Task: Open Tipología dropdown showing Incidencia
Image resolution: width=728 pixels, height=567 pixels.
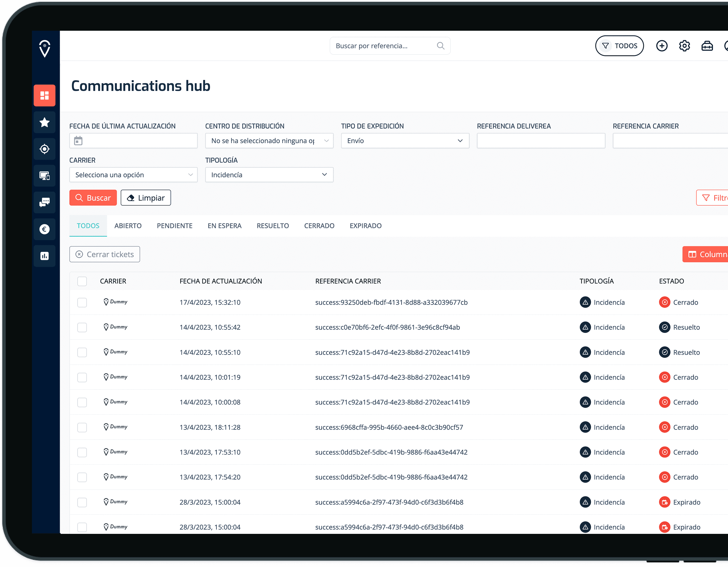Action: coord(269,175)
